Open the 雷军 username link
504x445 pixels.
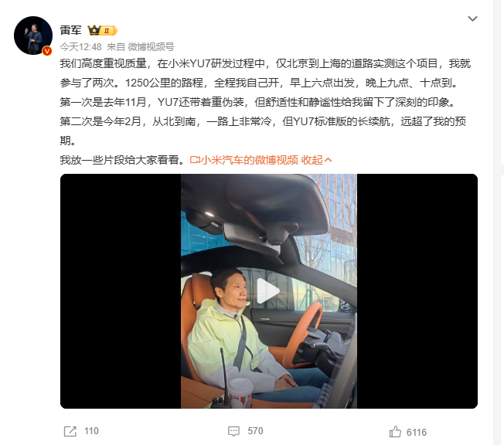coord(70,30)
